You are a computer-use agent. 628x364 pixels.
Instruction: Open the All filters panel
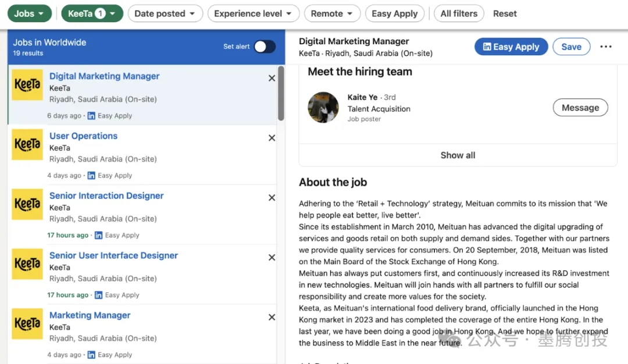tap(459, 13)
